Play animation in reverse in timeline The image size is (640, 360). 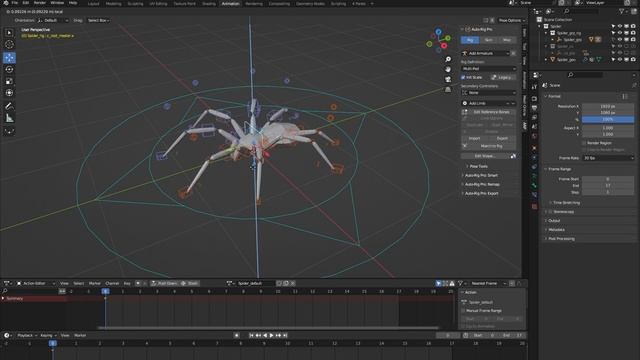[265, 335]
